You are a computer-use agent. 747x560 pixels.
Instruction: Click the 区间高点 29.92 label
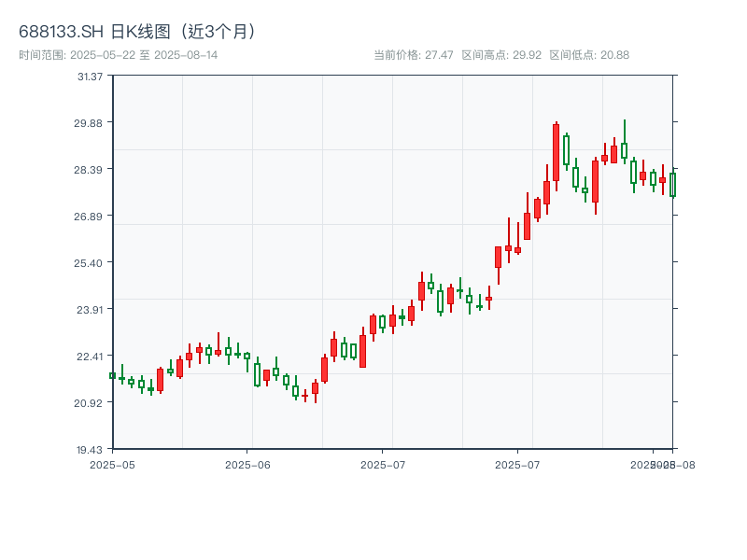[x=501, y=55]
